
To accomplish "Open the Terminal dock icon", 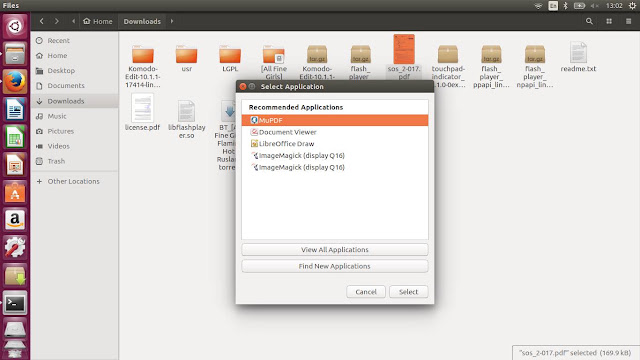I will click(x=15, y=303).
